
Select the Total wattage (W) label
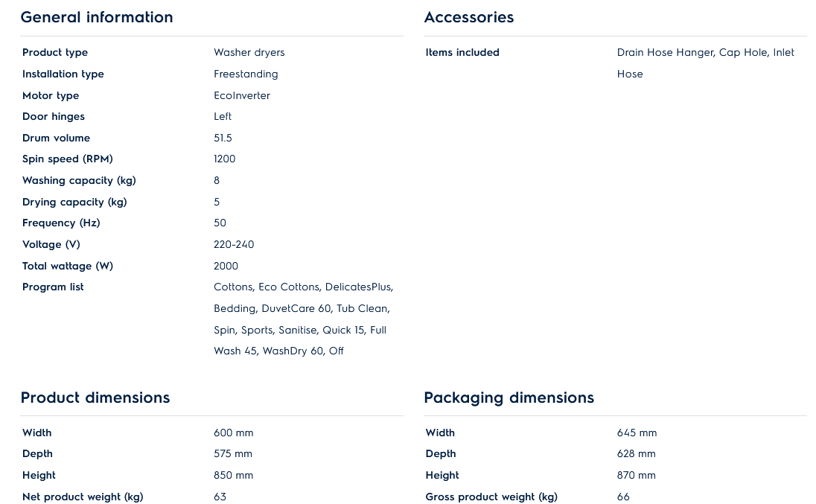68,266
